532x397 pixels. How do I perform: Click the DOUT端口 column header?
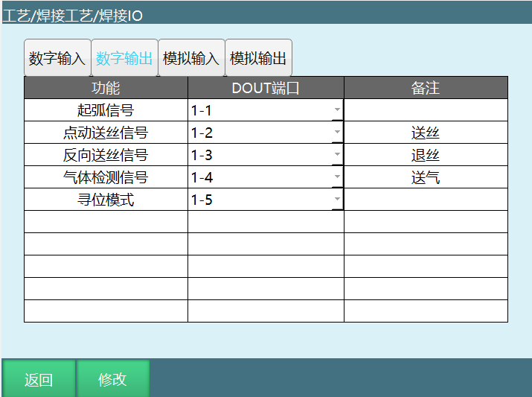[266, 88]
